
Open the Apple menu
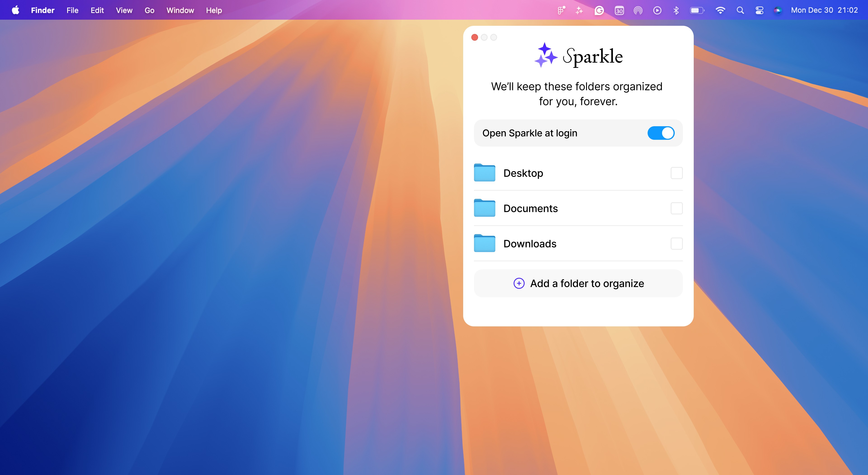click(16, 10)
